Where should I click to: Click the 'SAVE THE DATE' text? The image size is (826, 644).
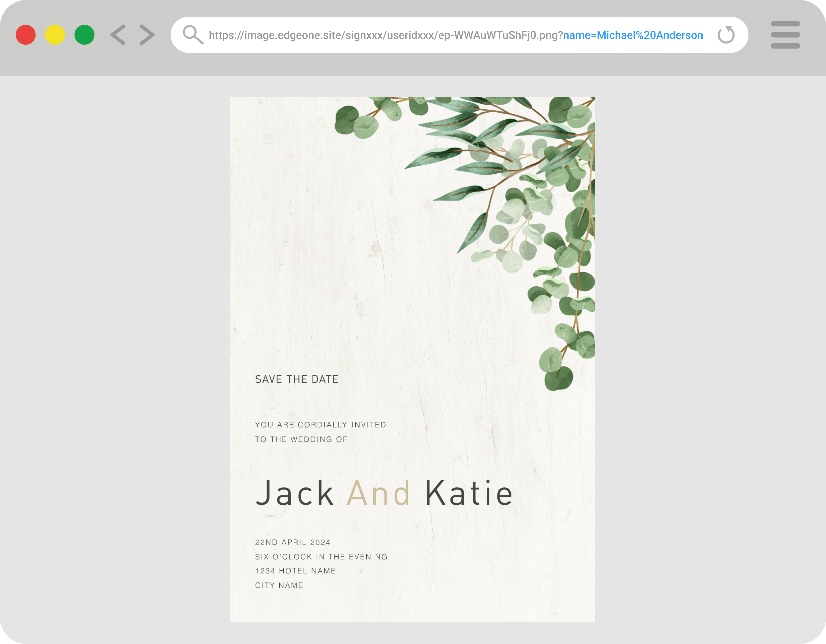[297, 379]
